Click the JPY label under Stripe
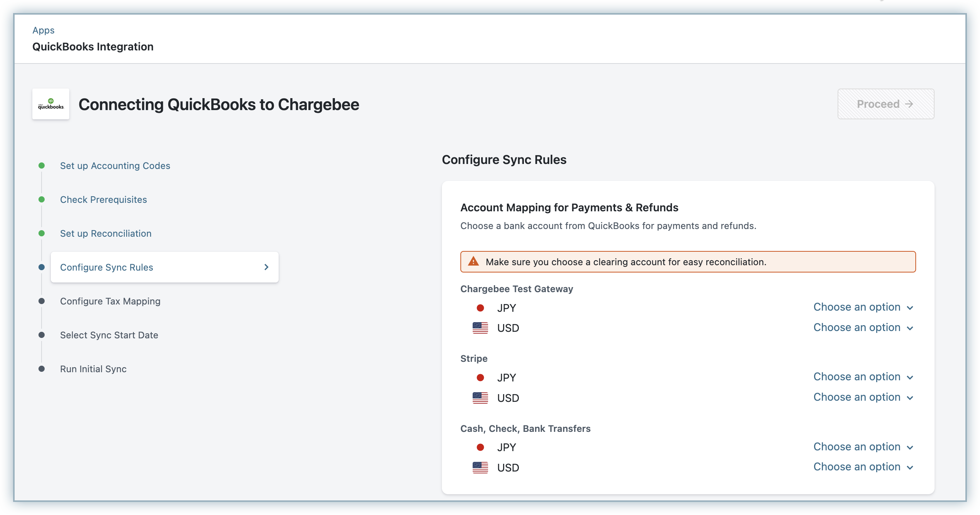Viewport: 980px width, 515px height. (507, 378)
